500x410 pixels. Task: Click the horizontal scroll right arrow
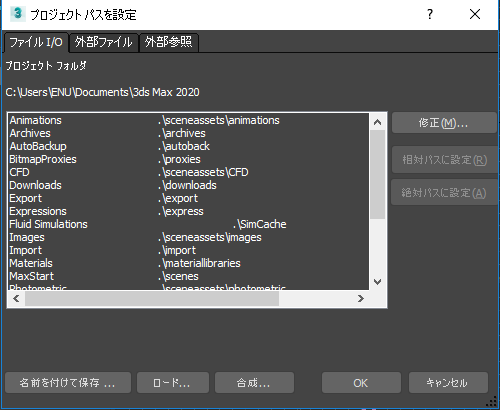click(360, 298)
